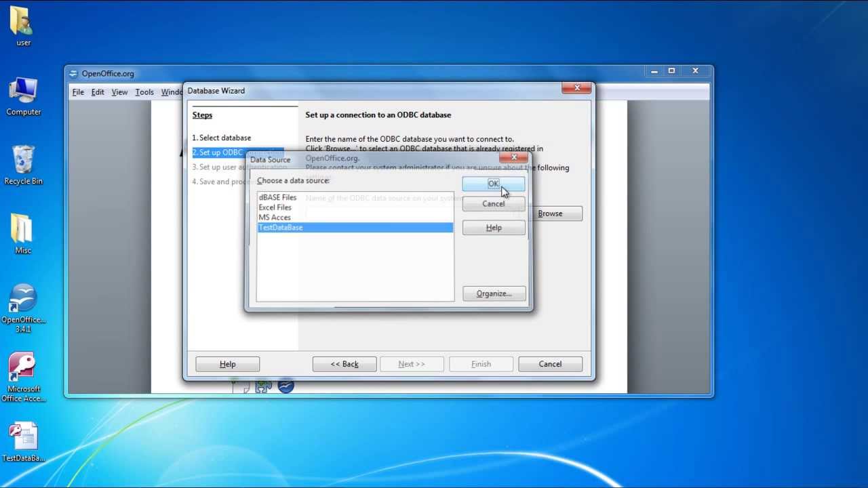The height and width of the screenshot is (488, 868).
Task: Select dBASE Files in data source list
Action: (x=355, y=197)
